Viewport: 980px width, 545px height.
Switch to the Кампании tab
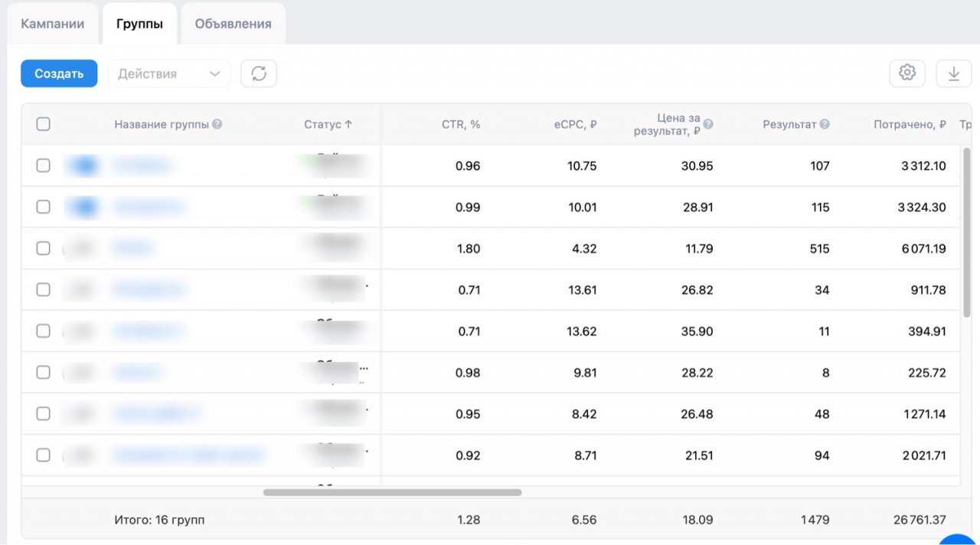pos(52,24)
